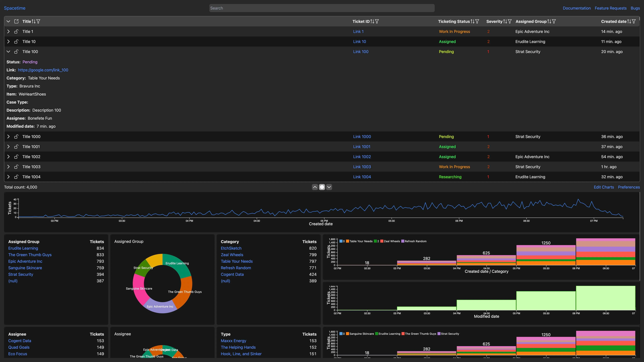Collapse the expanded Title 100 row
This screenshot has width=644, height=362.
pos(8,52)
